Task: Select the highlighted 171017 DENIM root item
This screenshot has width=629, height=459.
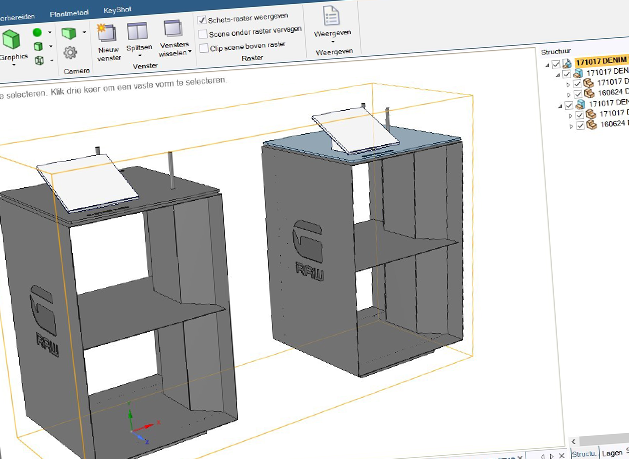Action: [601, 61]
